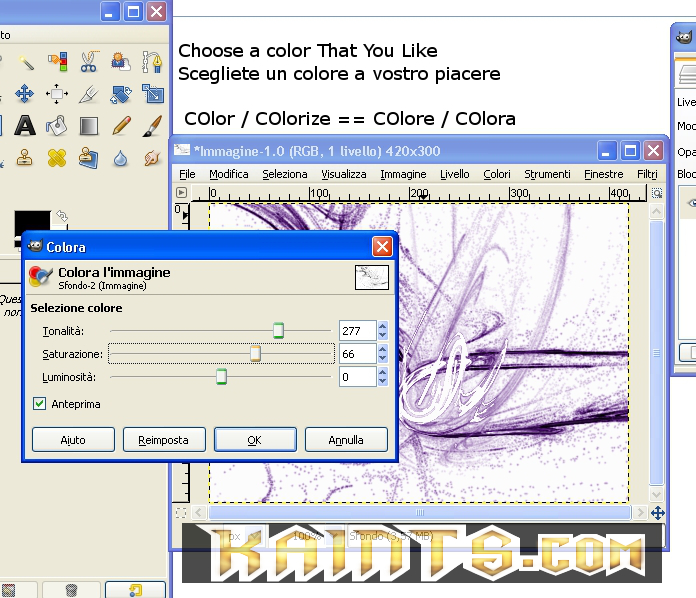Image resolution: width=696 pixels, height=598 pixels.
Task: Swap foreground and background colors arrow
Action: 62,216
